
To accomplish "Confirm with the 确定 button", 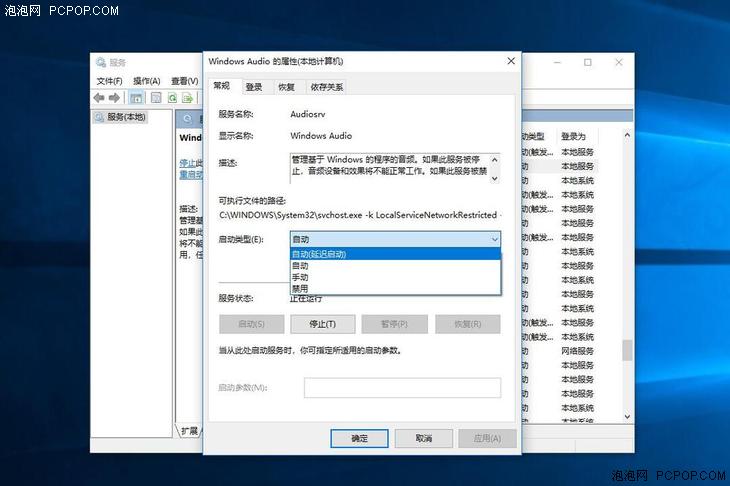I will point(359,439).
